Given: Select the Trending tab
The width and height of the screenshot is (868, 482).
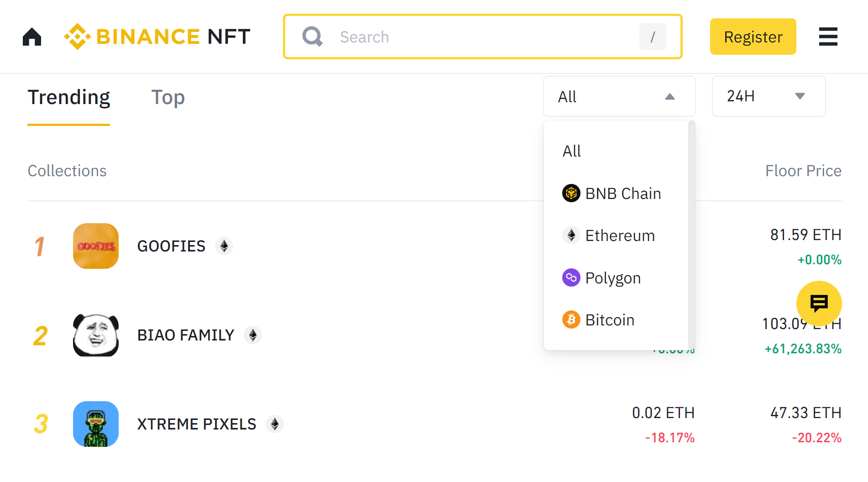Looking at the screenshot, I should coord(69,97).
